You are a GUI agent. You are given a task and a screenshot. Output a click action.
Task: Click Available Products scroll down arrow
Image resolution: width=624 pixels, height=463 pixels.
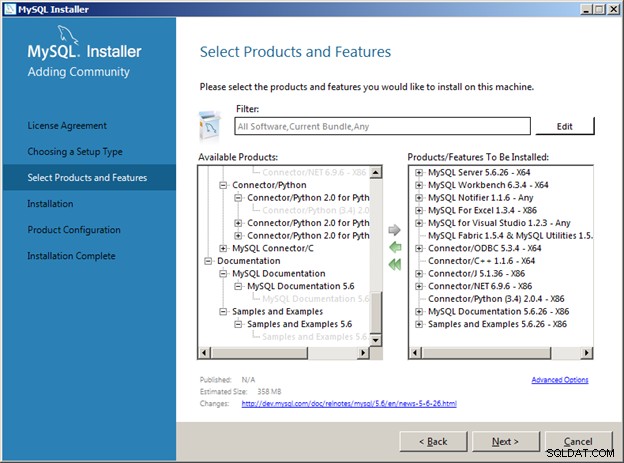coord(375,340)
